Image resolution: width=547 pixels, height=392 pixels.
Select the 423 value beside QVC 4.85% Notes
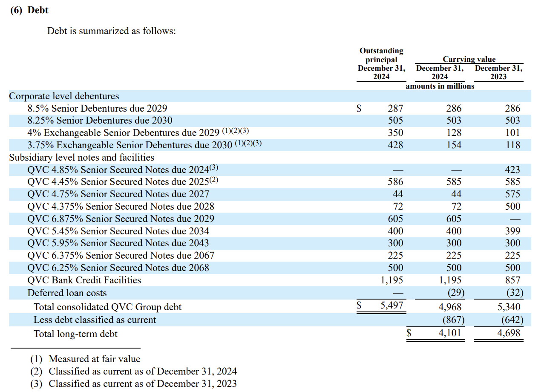pos(514,170)
